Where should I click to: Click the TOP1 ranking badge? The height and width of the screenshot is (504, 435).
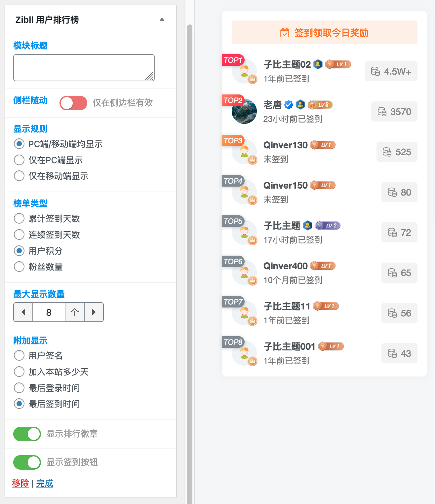tap(232, 60)
